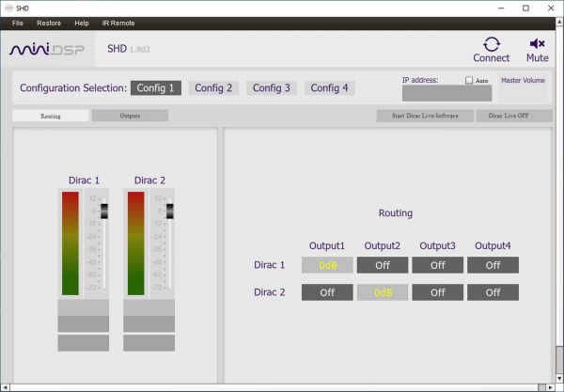
Task: Click the Connect sync icon
Action: tap(491, 43)
